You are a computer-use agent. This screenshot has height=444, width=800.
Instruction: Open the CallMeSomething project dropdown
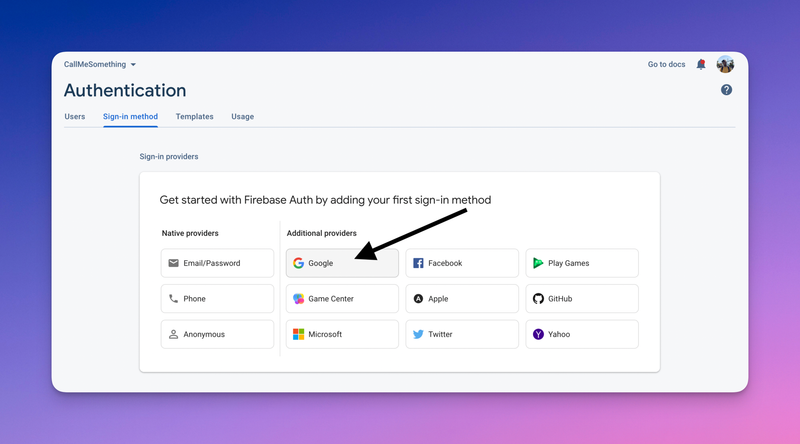click(100, 64)
